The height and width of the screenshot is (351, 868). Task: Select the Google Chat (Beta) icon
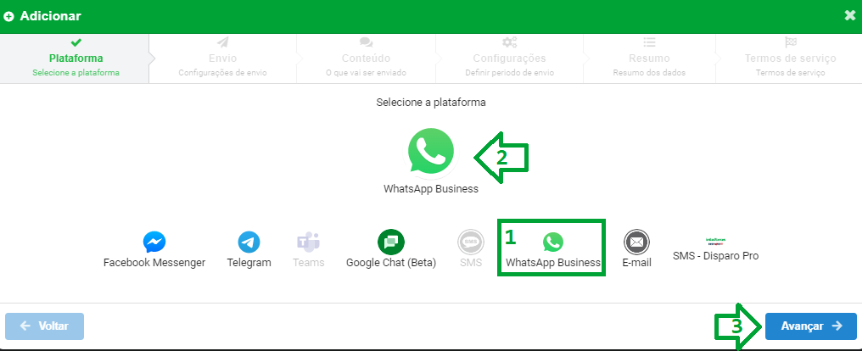(x=391, y=242)
